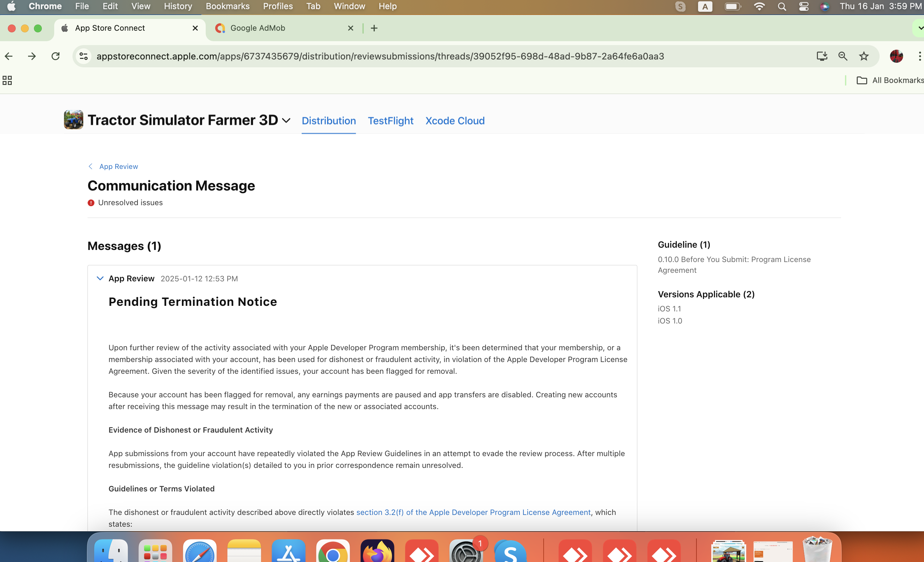
Task: Select the App Store Connect tab
Action: [130, 28]
